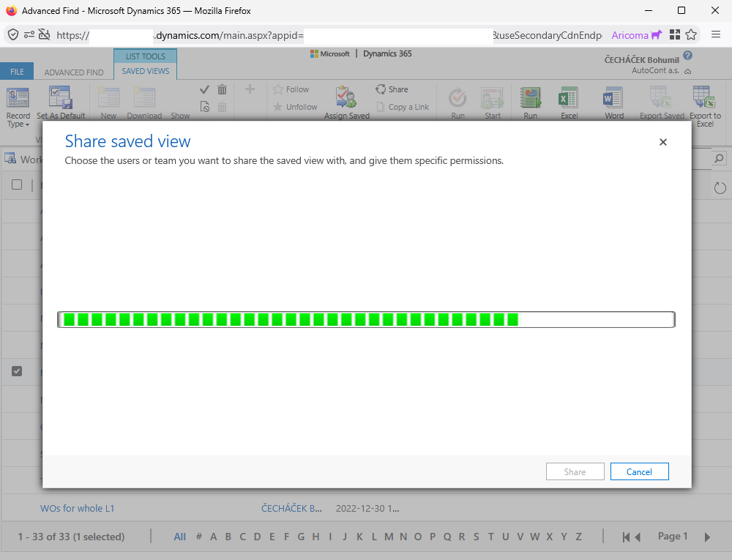The height and width of the screenshot is (560, 732).
Task: Click the Firefox address bar URL
Action: point(329,35)
